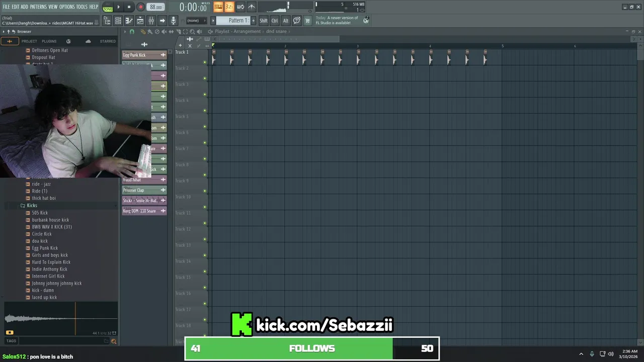Open the ADD menu
The height and width of the screenshot is (362, 644).
coord(24,7)
